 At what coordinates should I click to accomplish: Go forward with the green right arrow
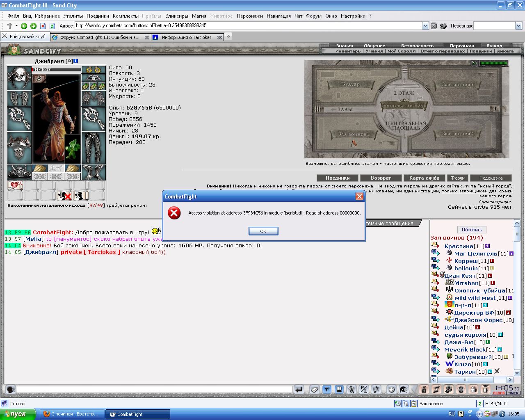(x=33, y=26)
